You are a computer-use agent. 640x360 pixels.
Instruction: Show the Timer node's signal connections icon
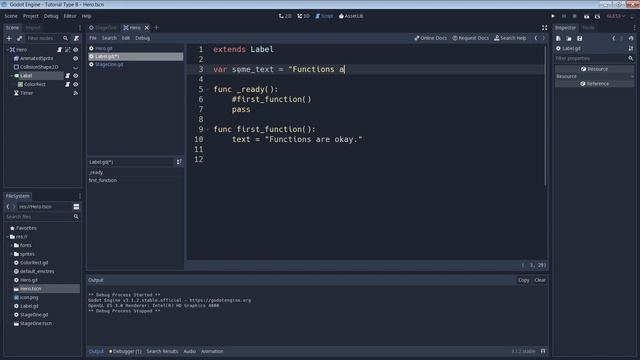click(76, 93)
